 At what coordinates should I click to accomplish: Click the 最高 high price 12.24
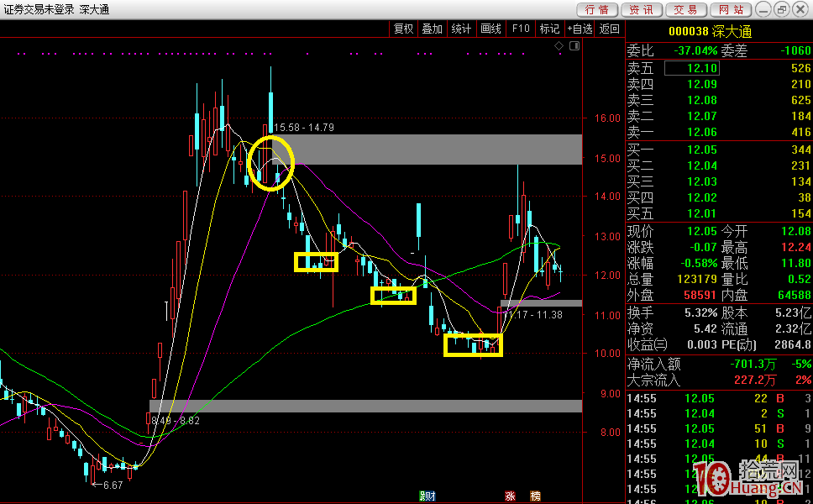point(796,247)
